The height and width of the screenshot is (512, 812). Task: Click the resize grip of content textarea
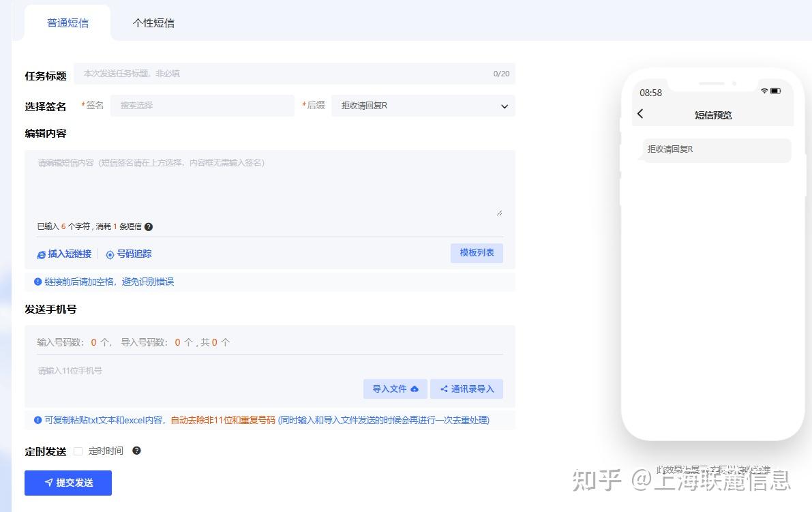pos(499,213)
